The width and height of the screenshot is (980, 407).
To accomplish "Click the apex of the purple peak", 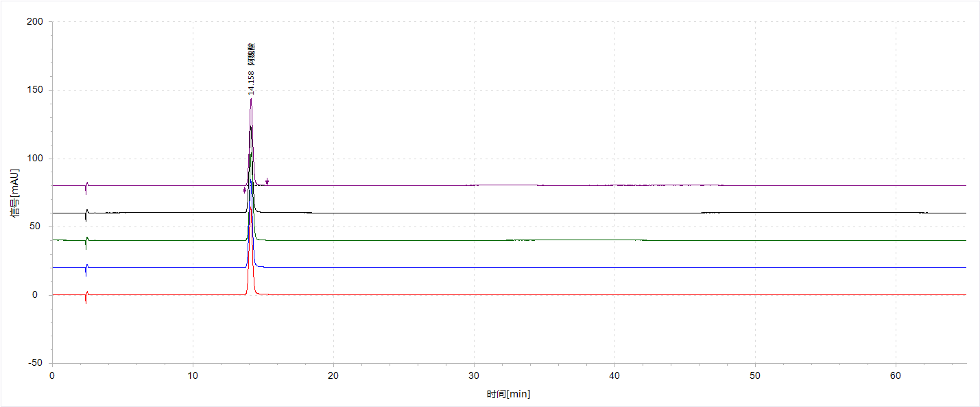I will click(251, 100).
